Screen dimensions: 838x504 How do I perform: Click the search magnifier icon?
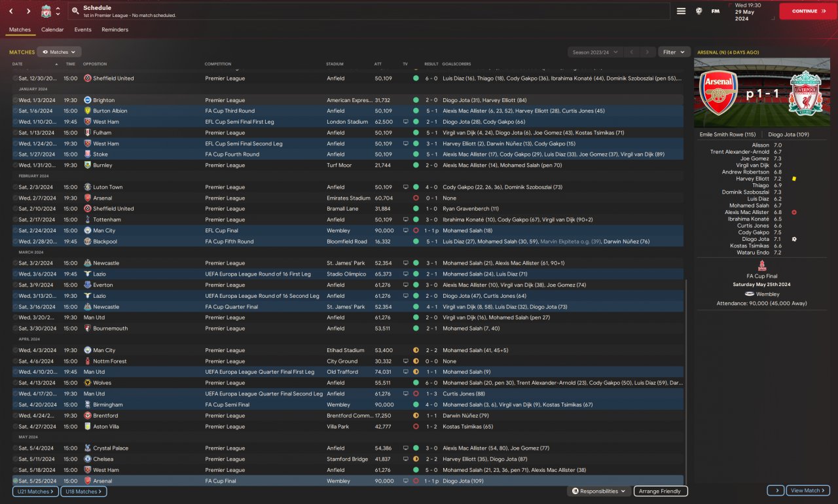[75, 11]
